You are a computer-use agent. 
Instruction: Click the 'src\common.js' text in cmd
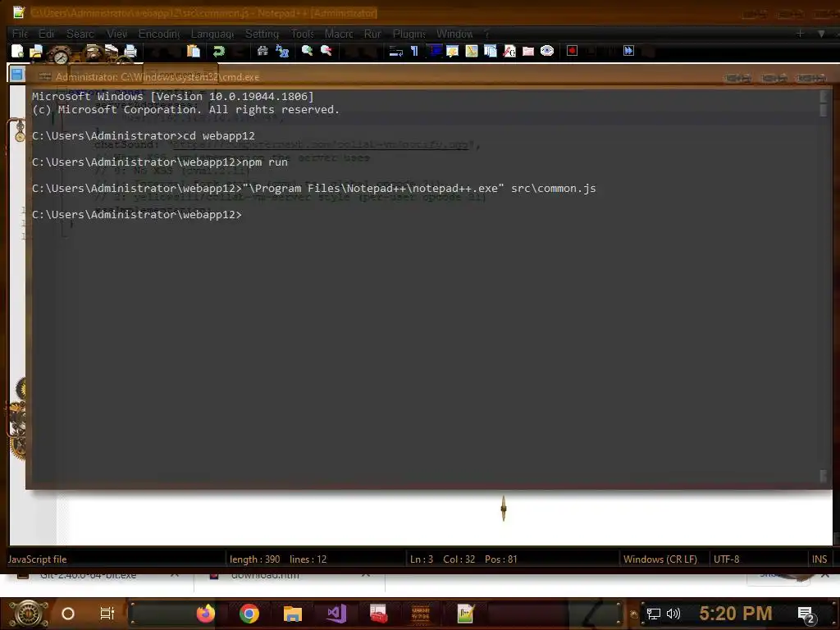[554, 188]
